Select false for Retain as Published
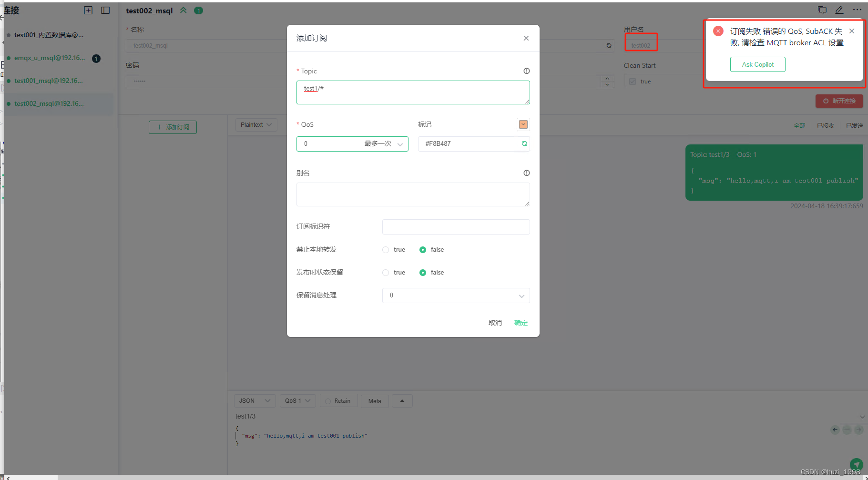Image resolution: width=868 pixels, height=480 pixels. click(x=423, y=273)
